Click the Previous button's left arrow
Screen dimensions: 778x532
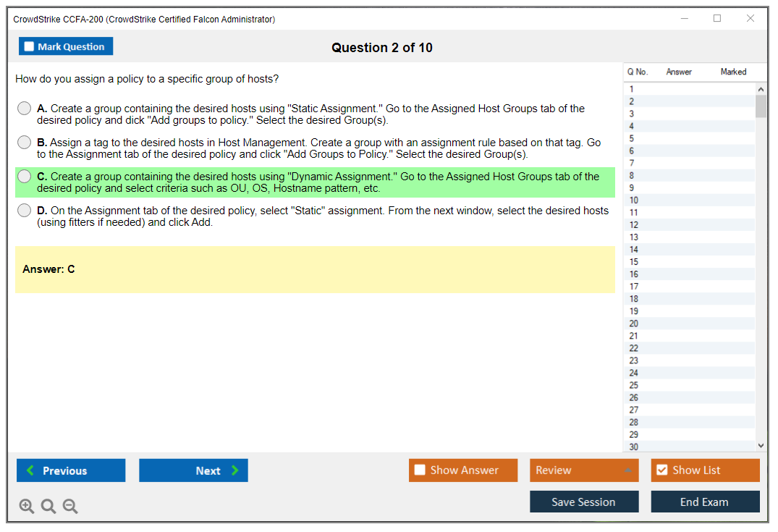click(30, 470)
